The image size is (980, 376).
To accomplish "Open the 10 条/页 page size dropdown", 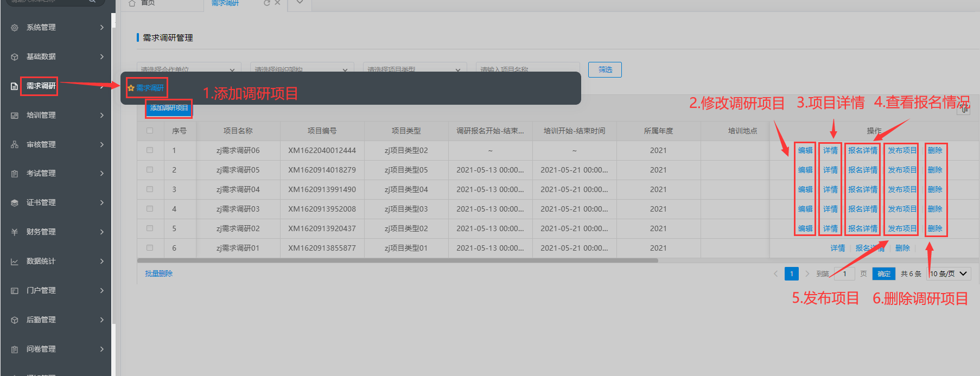I will pyautogui.click(x=949, y=274).
